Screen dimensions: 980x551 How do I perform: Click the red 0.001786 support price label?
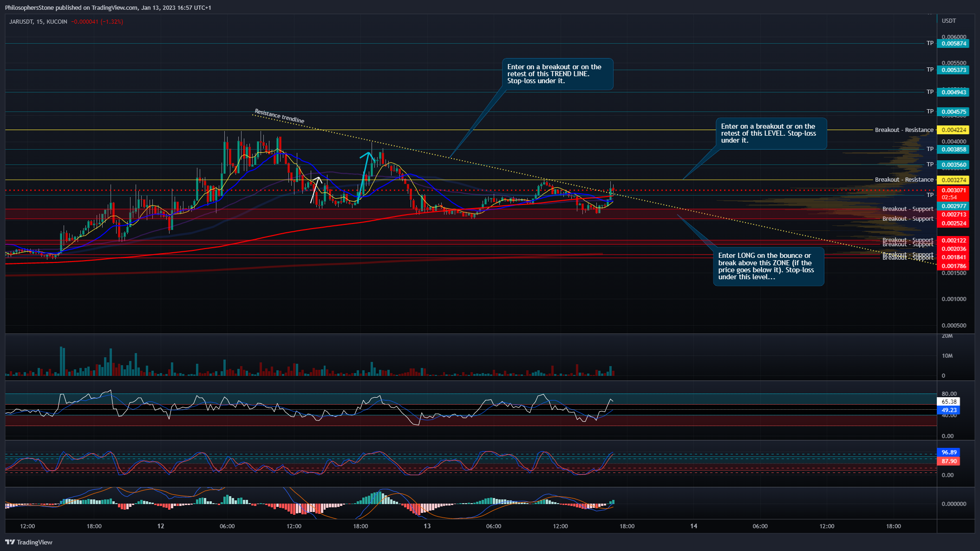tap(953, 266)
